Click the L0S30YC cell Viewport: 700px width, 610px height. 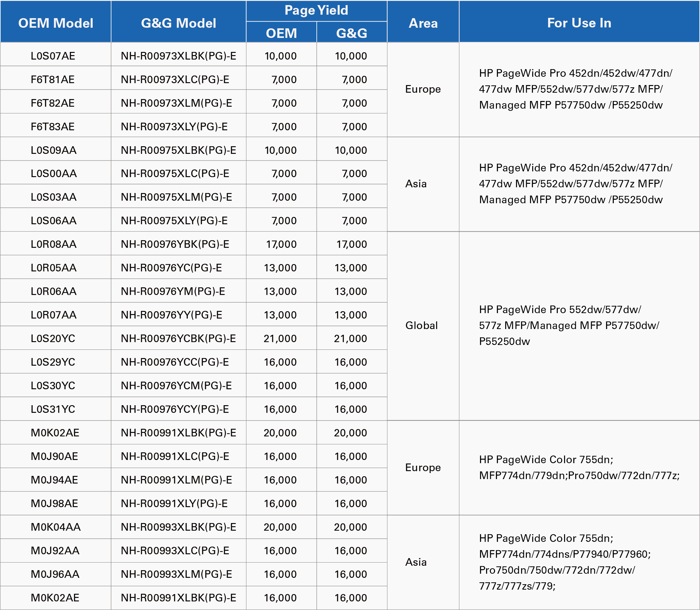click(55, 385)
